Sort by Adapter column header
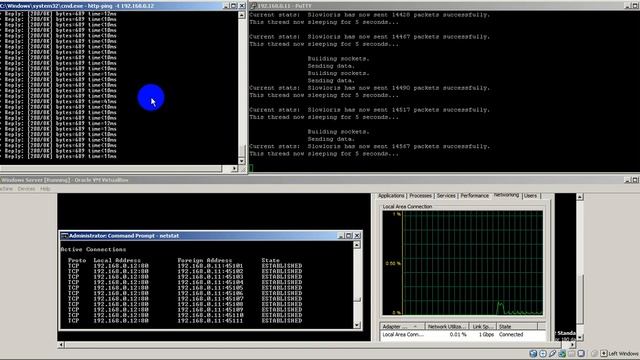 pyautogui.click(x=402, y=327)
